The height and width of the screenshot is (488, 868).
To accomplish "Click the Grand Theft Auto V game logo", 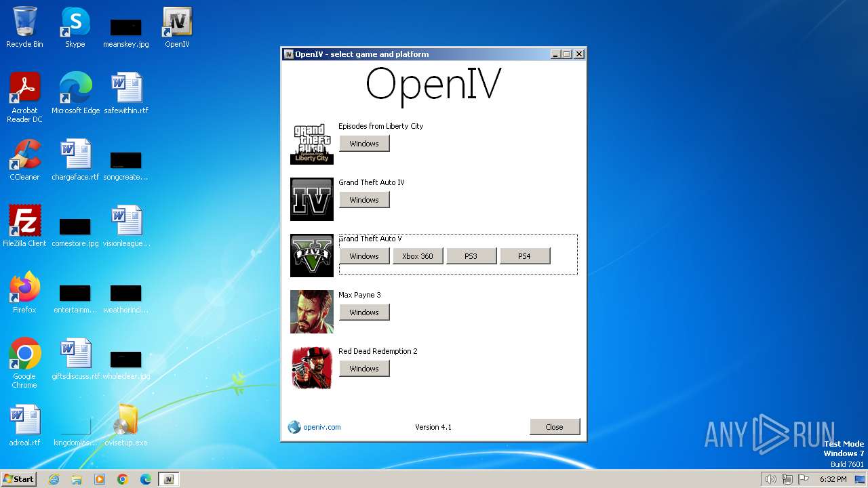I will 312,256.
